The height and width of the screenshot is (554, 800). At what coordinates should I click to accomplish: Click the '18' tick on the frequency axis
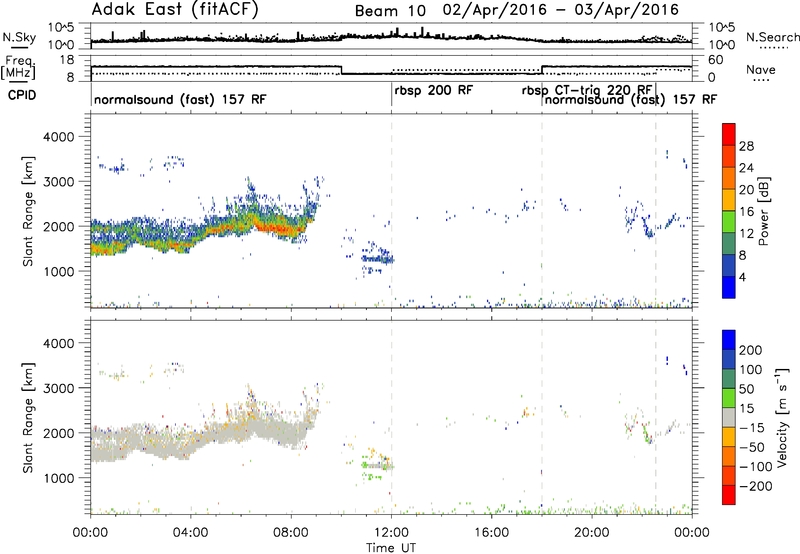tap(67, 60)
